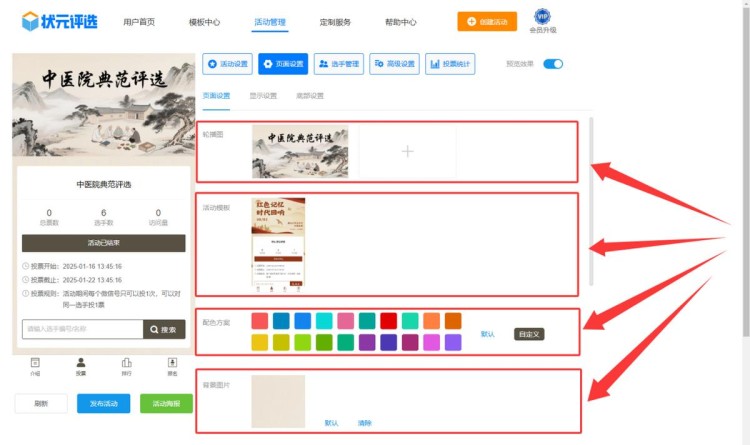750x445 pixels.
Task: Open 定制服务 in top navigation
Action: (335, 21)
